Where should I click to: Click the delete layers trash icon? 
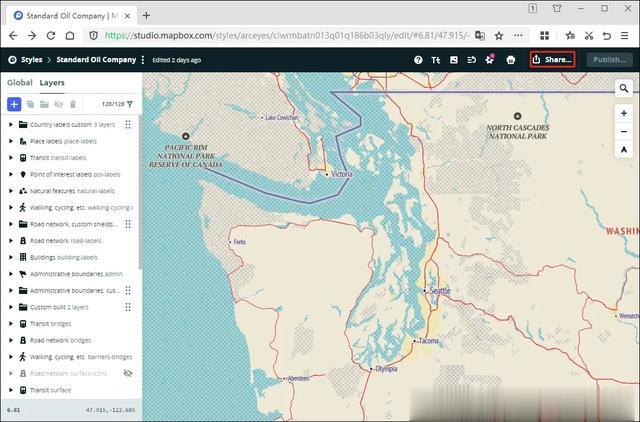(73, 104)
